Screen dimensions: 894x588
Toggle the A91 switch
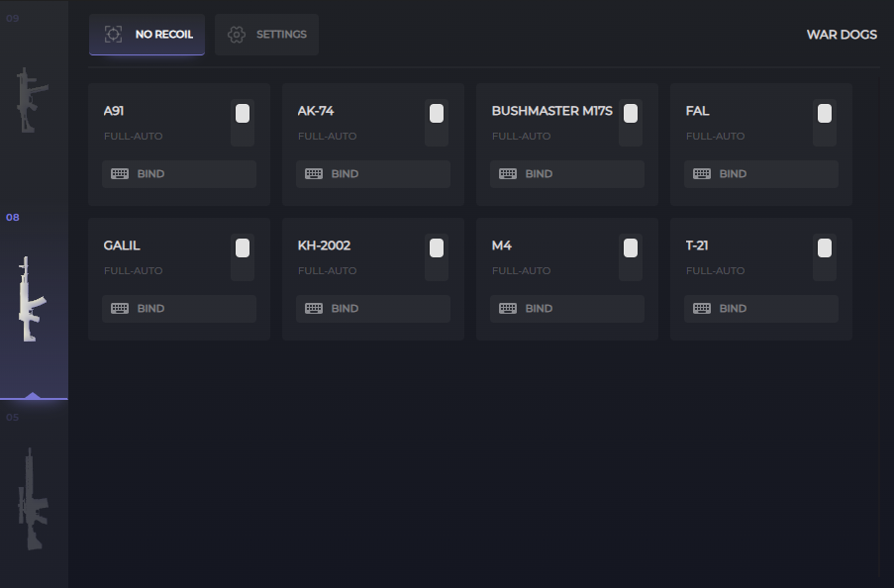pos(243,123)
